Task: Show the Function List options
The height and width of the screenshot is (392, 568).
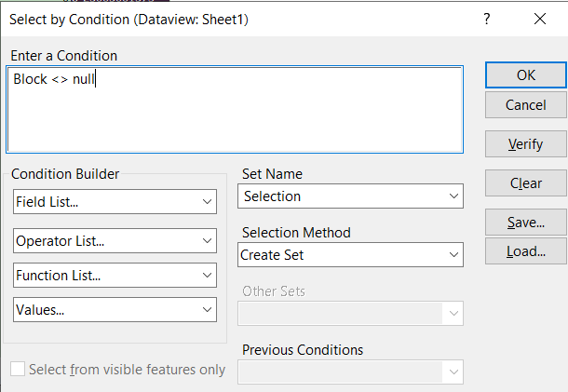Action: pos(115,276)
